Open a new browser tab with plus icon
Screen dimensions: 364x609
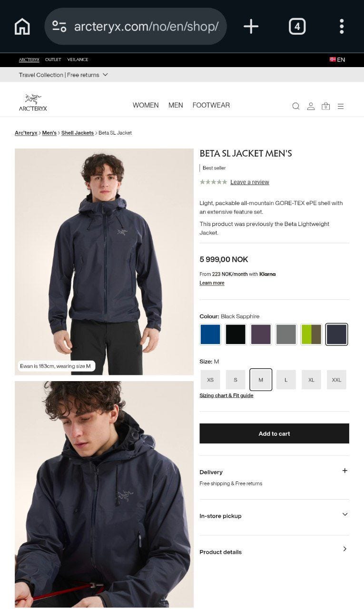[251, 26]
